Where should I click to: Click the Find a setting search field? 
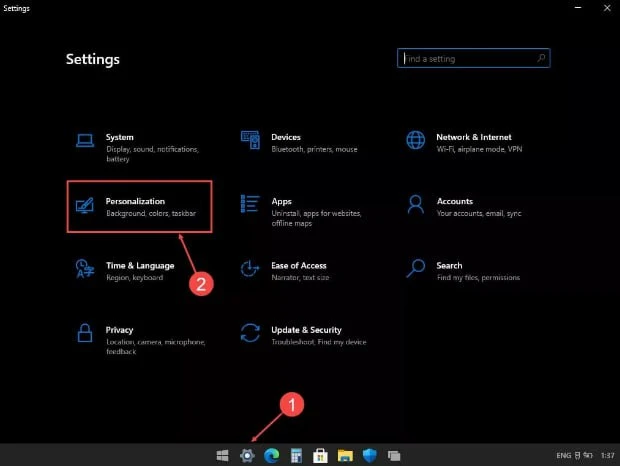474,58
